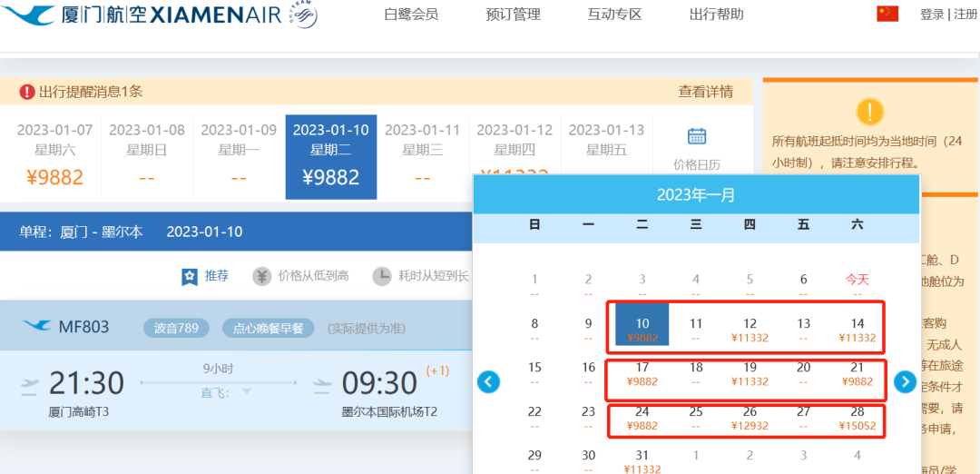Click the yellow notice exclamation icon
The height and width of the screenshot is (474, 980).
click(x=870, y=112)
